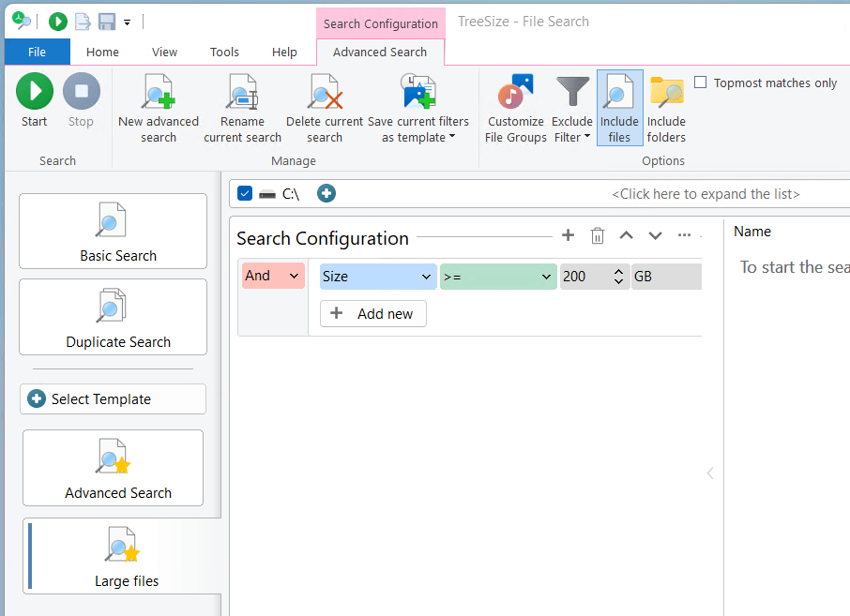
Task: Expand the Size property dropdown
Action: [377, 277]
